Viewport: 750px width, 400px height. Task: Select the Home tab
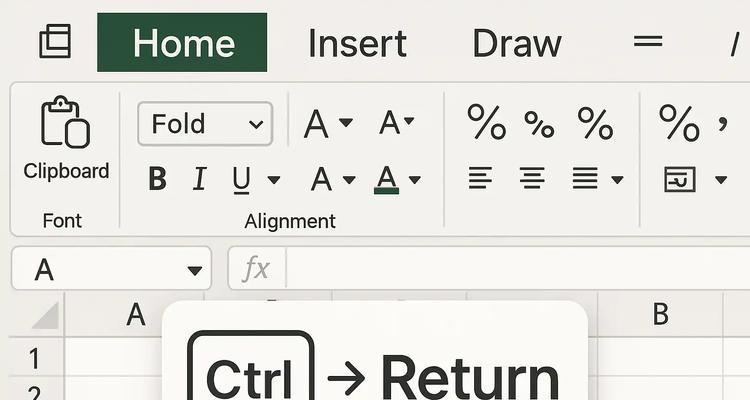tap(182, 43)
